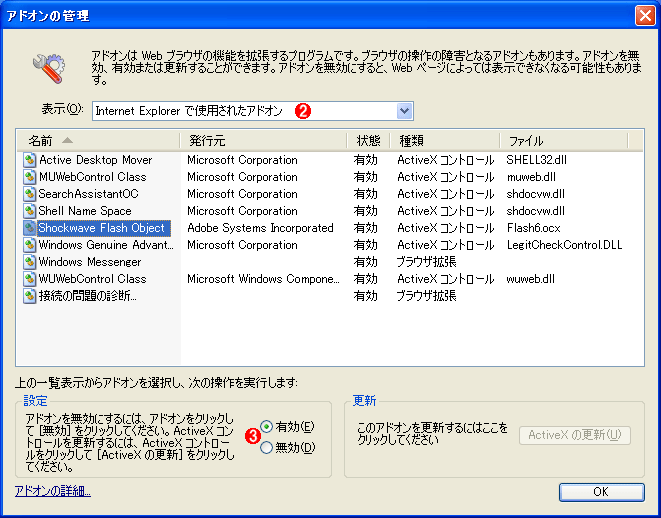Click the Shell Name Space entry icon
Viewport: 661px width, 518px height.
[x=29, y=211]
